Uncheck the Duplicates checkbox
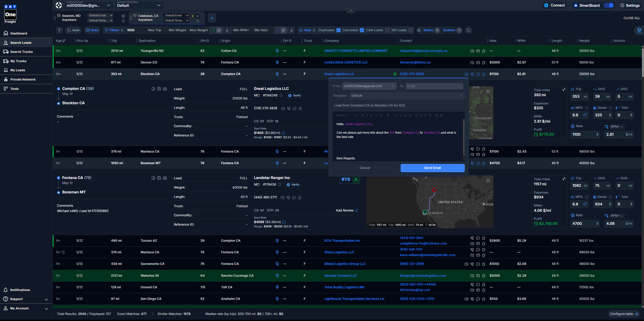Screen dimensions: 644x321 coord(339,30)
